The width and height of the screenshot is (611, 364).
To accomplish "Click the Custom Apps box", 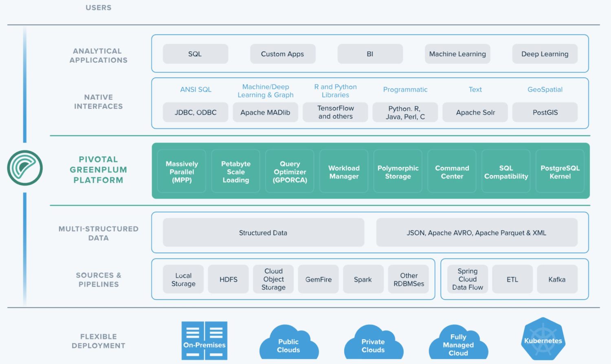I will pos(282,53).
